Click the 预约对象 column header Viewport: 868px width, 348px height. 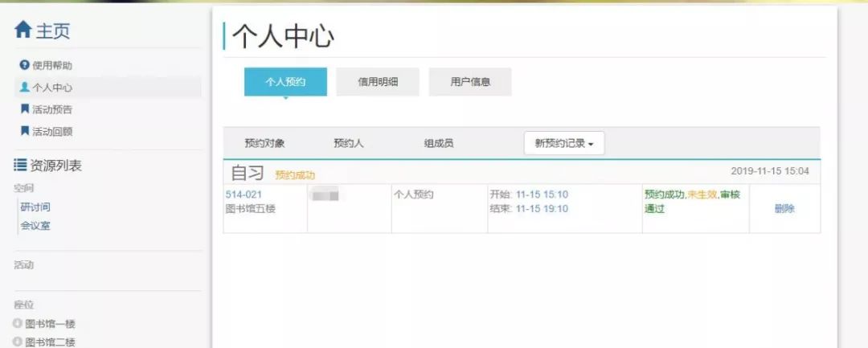pyautogui.click(x=264, y=143)
